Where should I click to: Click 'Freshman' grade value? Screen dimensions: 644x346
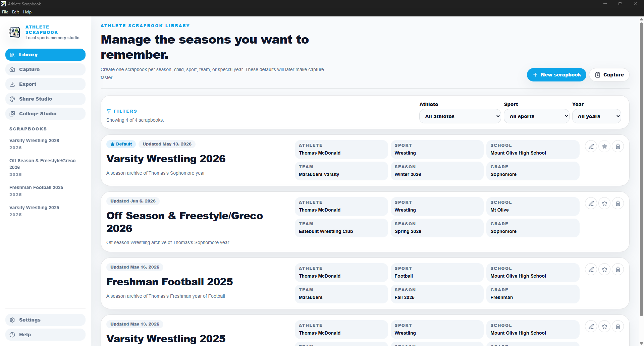coord(501,297)
